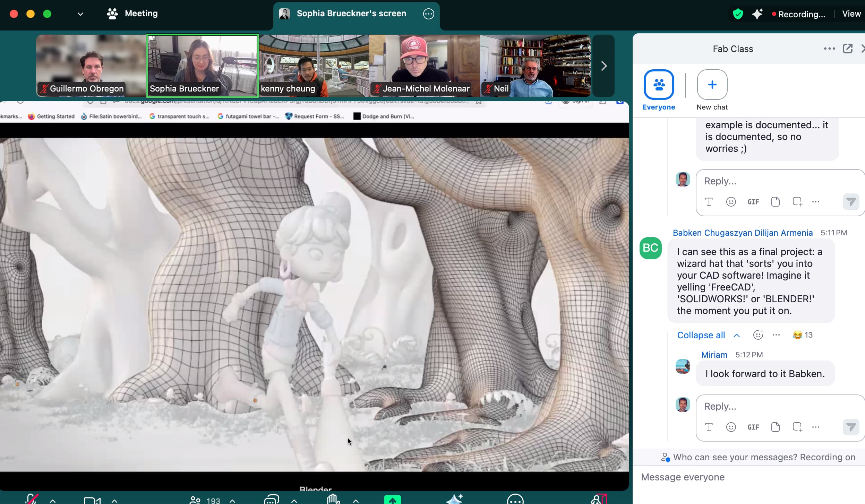Select the Everyone chat tab
Viewport: 865px width, 504px height.
coord(658,85)
